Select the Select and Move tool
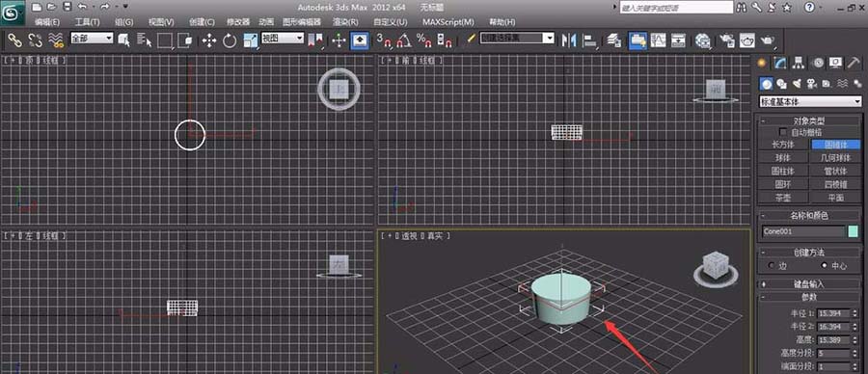 point(208,40)
